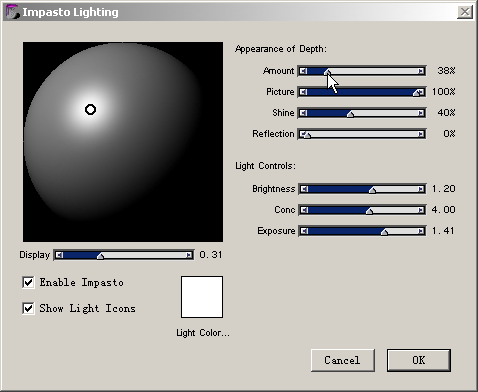478x392 pixels.
Task: Click the Shine slider thumb
Action: pyautogui.click(x=350, y=114)
